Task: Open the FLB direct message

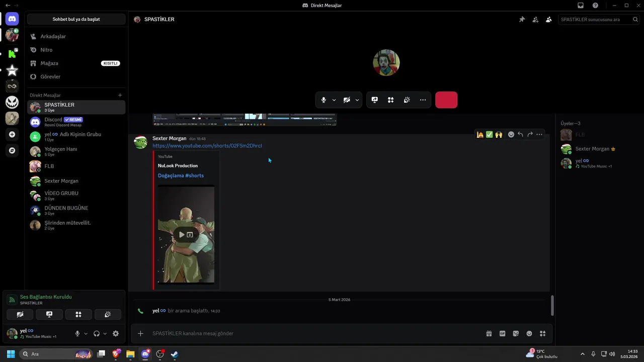Action: click(x=76, y=166)
